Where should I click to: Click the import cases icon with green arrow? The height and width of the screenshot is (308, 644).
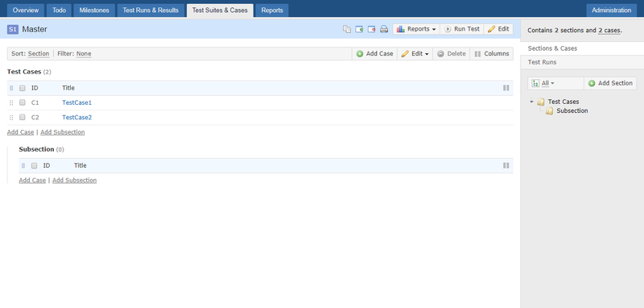pos(359,29)
